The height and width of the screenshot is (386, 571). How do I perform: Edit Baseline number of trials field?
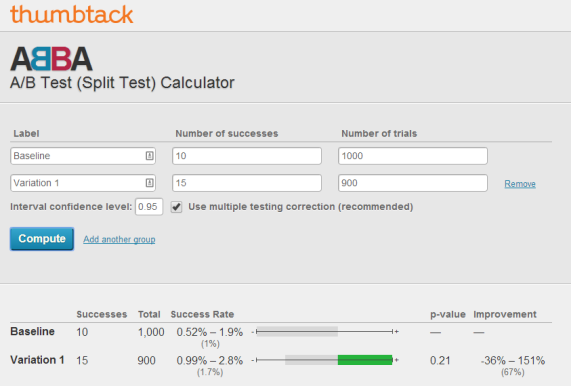click(x=413, y=156)
